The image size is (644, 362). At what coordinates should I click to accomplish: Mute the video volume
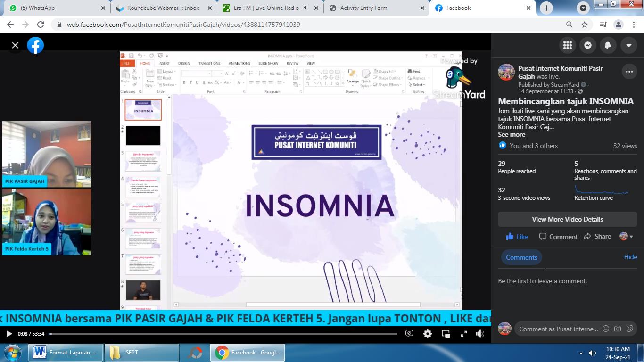pyautogui.click(x=480, y=334)
